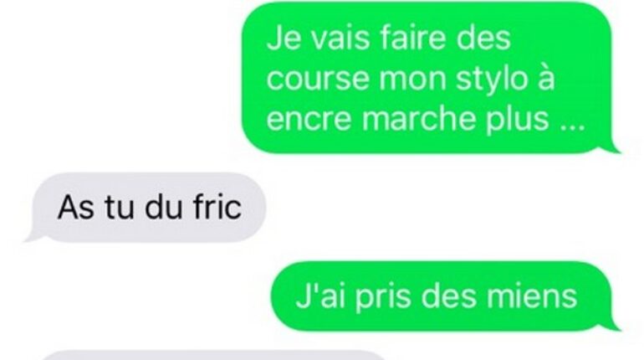Click the word 'miens' in green bubble
Image resolution: width=644 pixels, height=360 pixels.
tap(532, 296)
